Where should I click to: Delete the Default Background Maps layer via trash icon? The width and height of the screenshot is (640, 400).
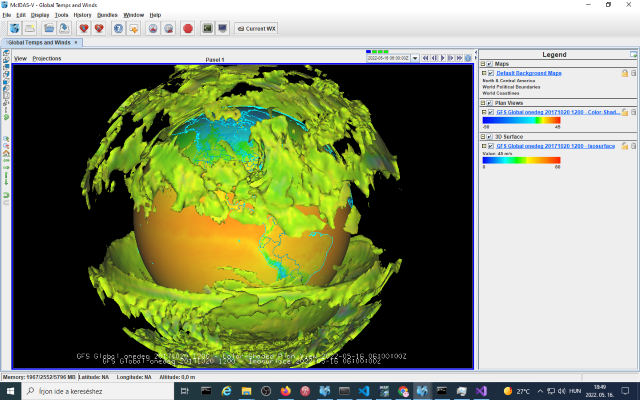point(633,73)
